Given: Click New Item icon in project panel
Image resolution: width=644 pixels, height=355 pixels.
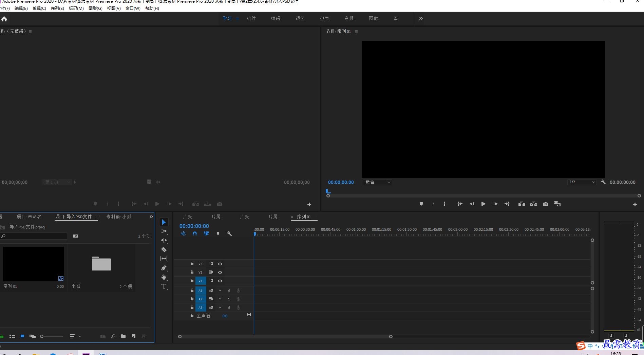Looking at the screenshot, I should point(134,336).
